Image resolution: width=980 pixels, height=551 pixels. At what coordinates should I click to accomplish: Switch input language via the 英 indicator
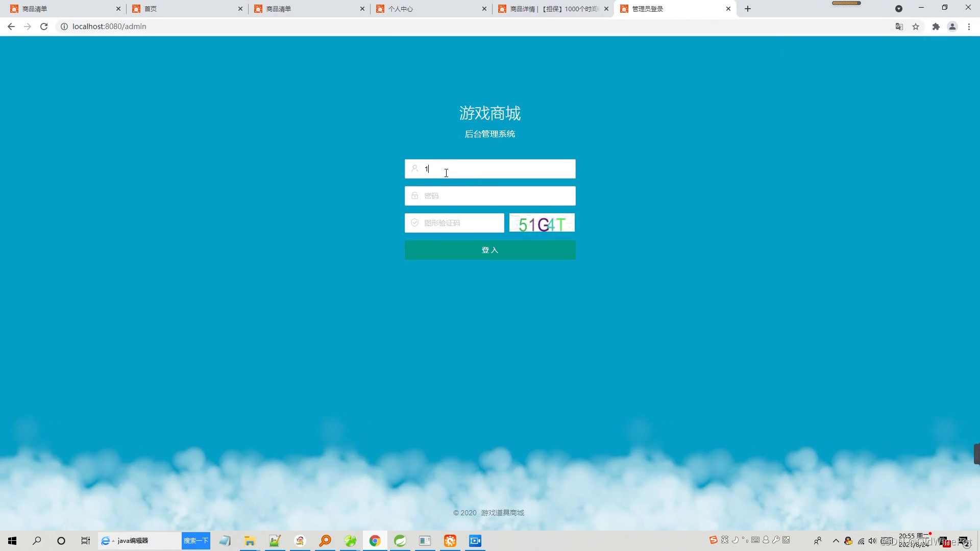[x=724, y=540]
